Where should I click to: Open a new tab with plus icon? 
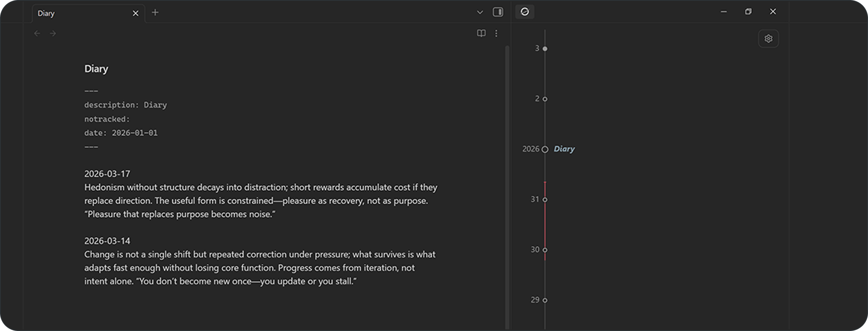click(x=155, y=13)
